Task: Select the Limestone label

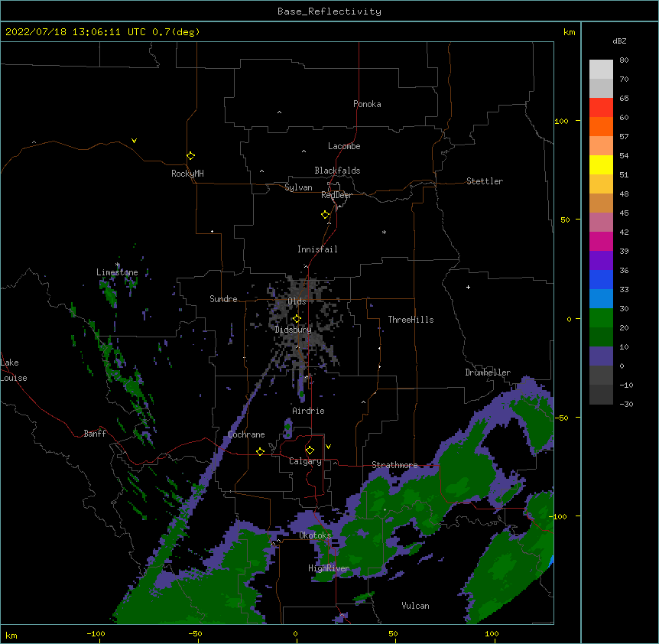Action: 117,272
